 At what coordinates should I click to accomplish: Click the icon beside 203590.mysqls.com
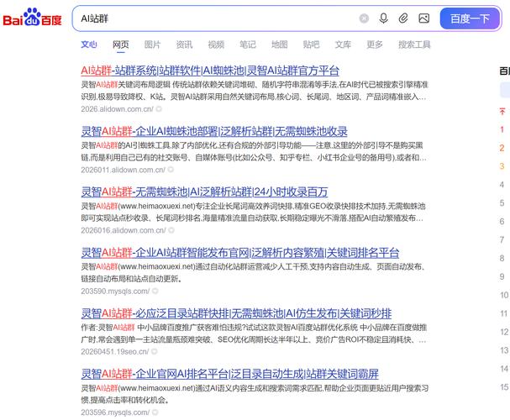pyautogui.click(x=155, y=291)
